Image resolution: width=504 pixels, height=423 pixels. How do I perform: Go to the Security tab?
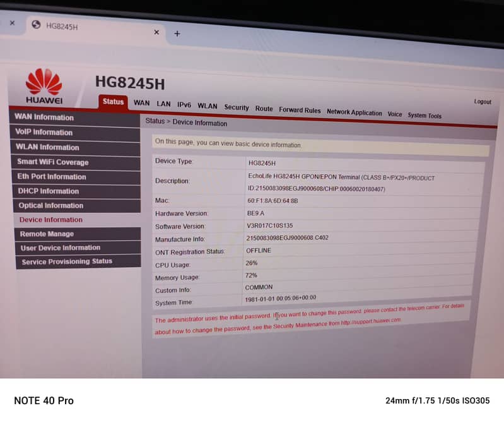tap(237, 107)
